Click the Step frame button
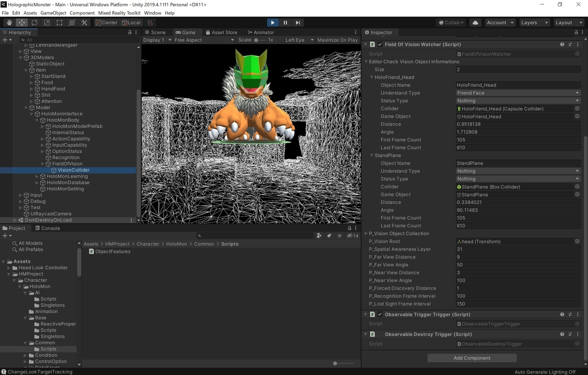Screen dimensions: 588x375 coord(297,23)
